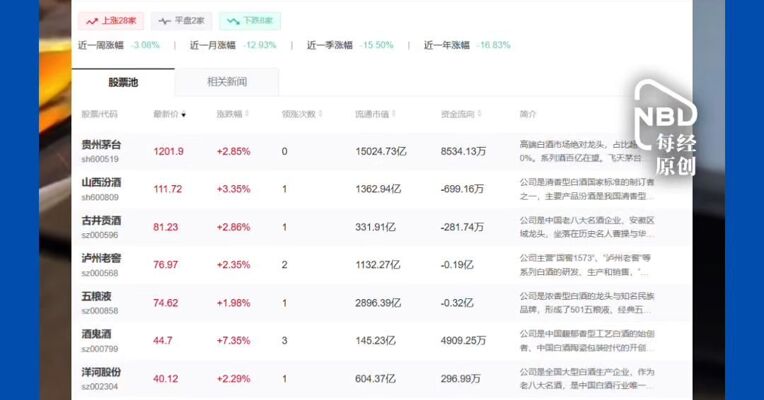Click market cap 145.23亿

375,341
